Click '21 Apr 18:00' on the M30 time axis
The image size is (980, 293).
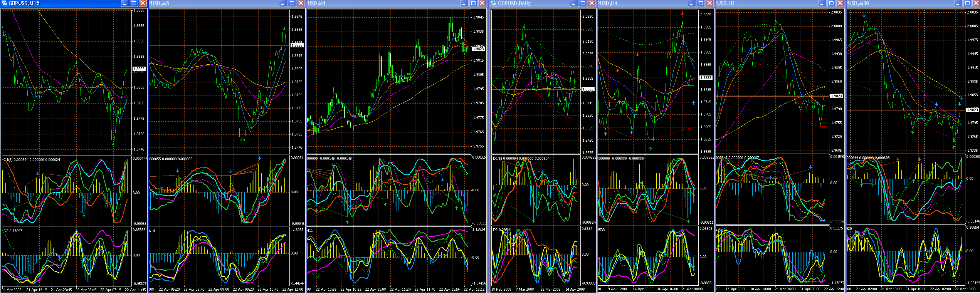tap(916, 289)
